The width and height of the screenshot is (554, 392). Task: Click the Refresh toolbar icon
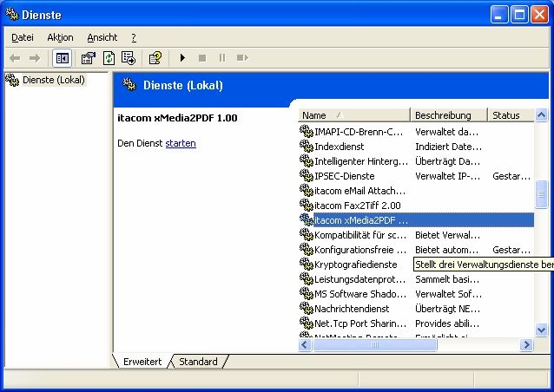pyautogui.click(x=109, y=58)
